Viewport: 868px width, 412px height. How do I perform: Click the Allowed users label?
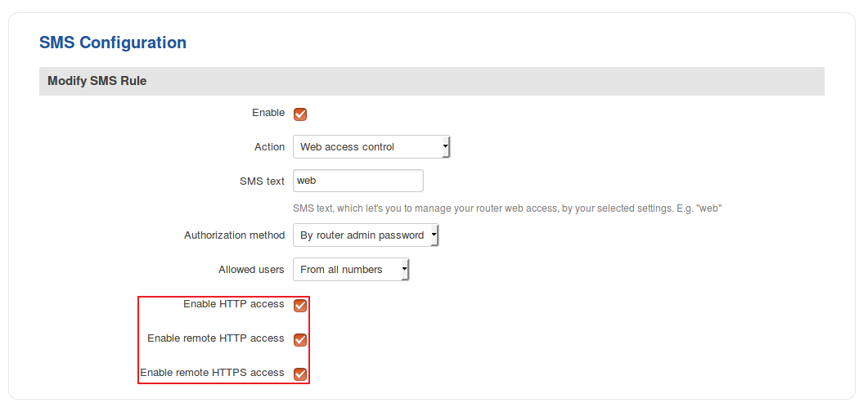pyautogui.click(x=251, y=270)
